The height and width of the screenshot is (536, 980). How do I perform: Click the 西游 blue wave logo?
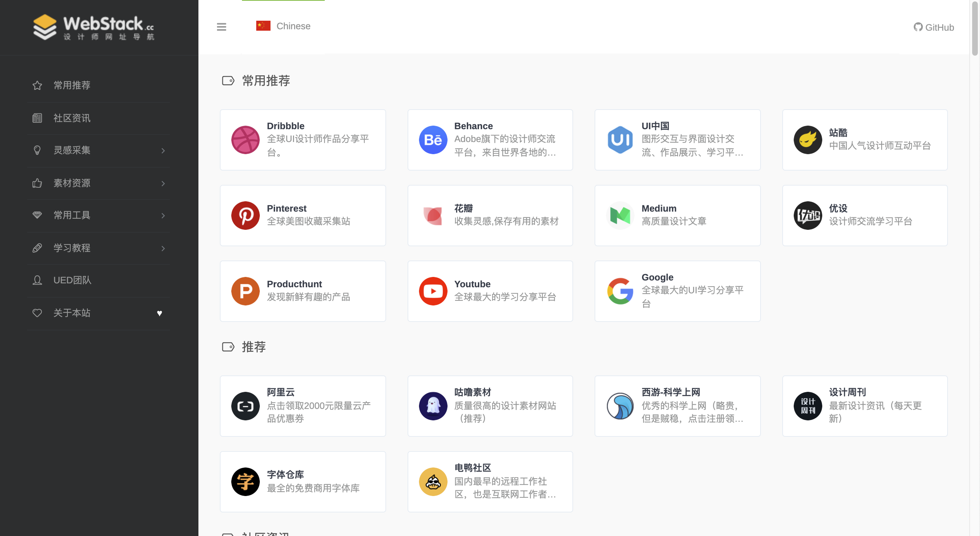pos(620,406)
